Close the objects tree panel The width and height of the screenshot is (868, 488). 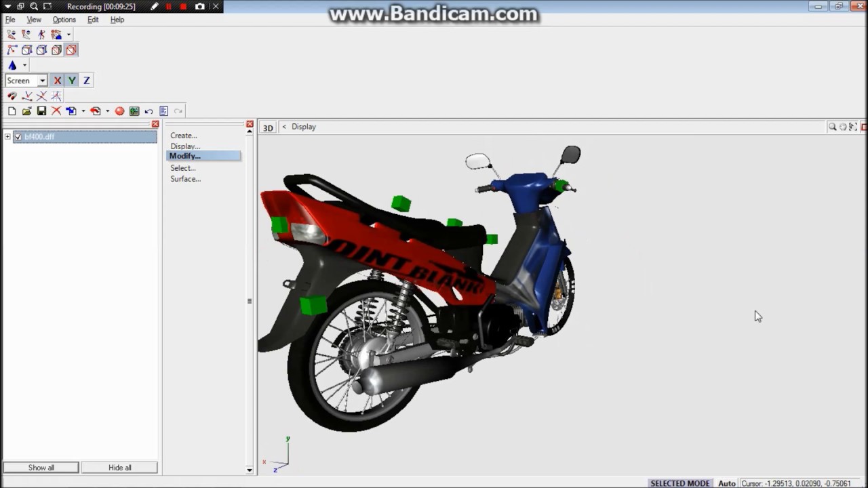point(155,124)
